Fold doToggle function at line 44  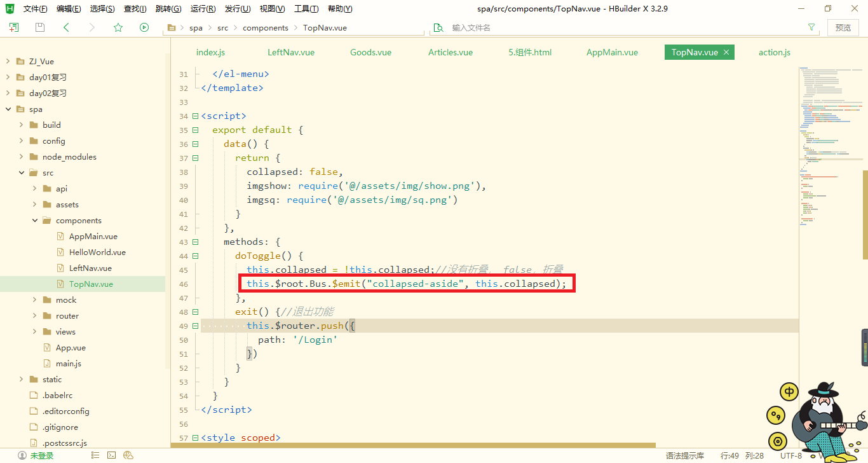click(x=195, y=256)
